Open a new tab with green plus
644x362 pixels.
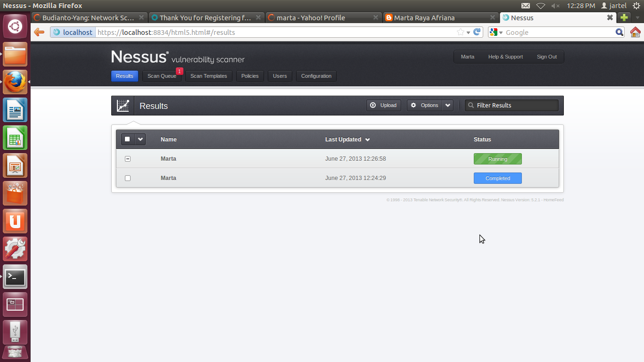click(624, 17)
